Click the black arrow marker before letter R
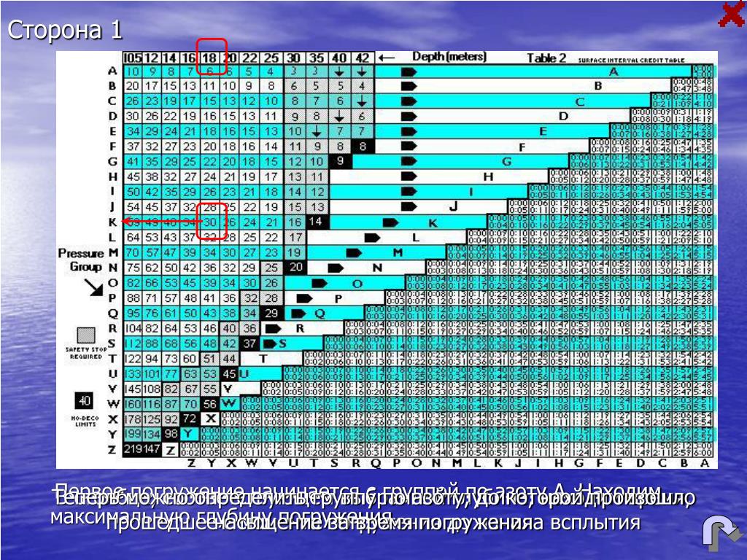Viewport: 747px width, 560px height. [273, 329]
